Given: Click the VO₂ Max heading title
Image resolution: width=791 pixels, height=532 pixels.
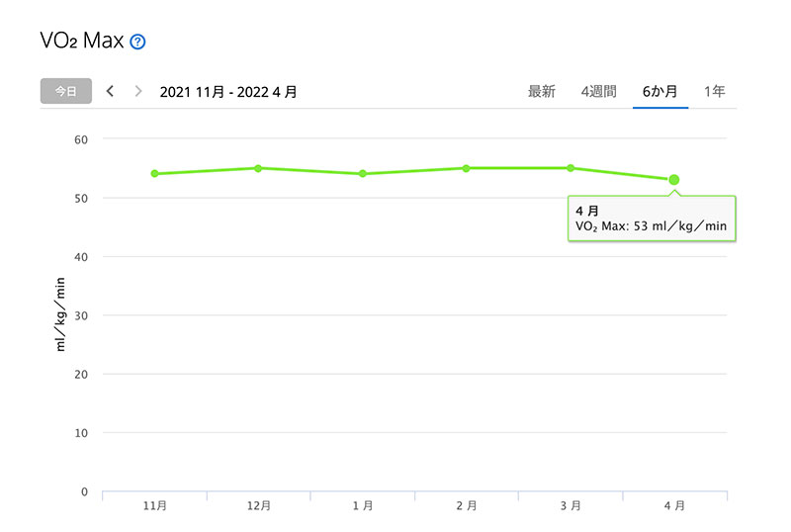Looking at the screenshot, I should pyautogui.click(x=82, y=42).
